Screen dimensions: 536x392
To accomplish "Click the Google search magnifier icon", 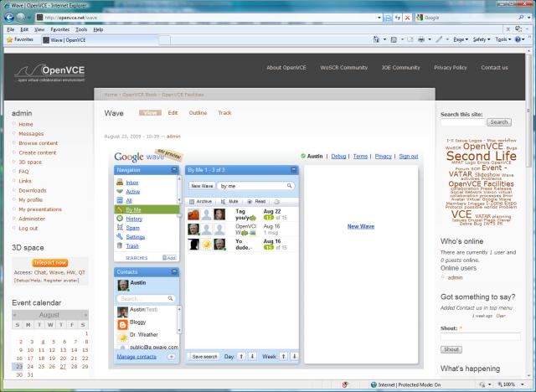I will pos(521,17).
